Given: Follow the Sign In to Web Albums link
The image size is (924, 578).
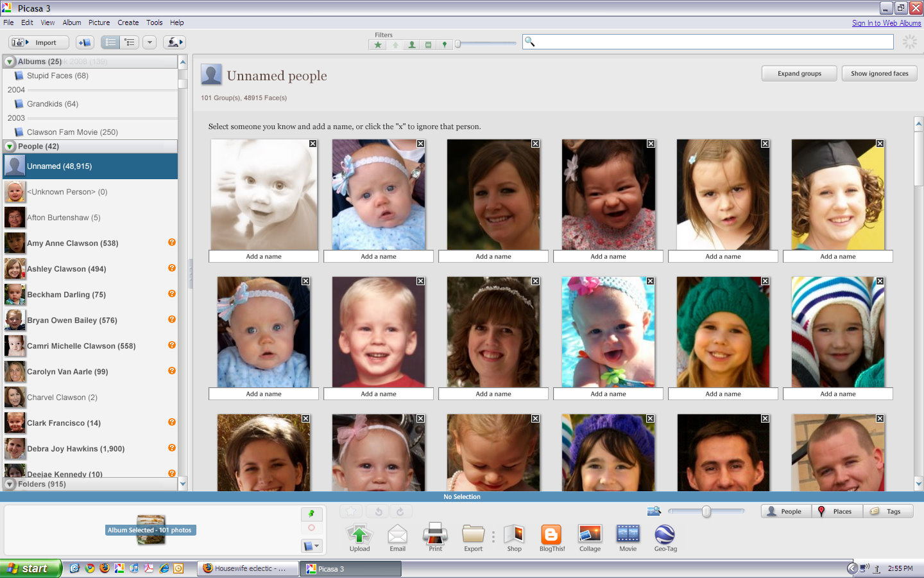Looking at the screenshot, I should [886, 23].
